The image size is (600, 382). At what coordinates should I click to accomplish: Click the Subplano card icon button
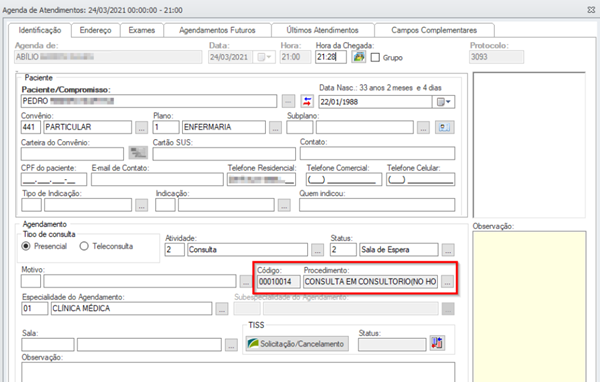coord(445,127)
